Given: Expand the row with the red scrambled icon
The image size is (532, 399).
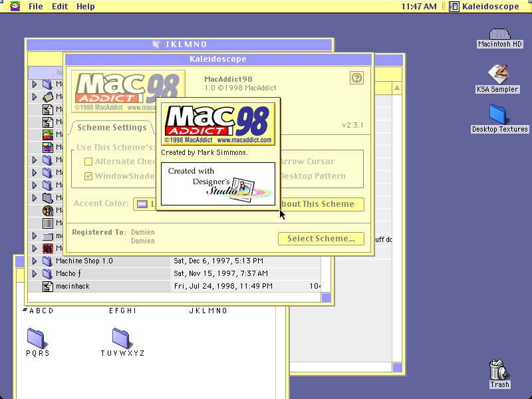Looking at the screenshot, I should coord(35,248).
